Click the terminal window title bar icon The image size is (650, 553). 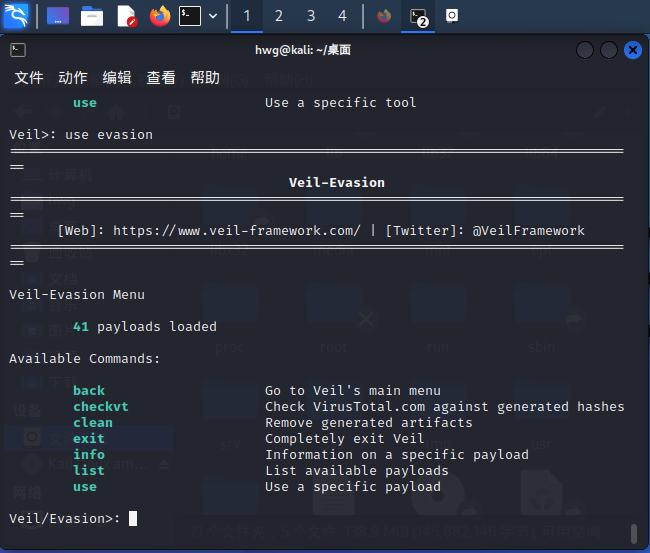pyautogui.click(x=18, y=50)
